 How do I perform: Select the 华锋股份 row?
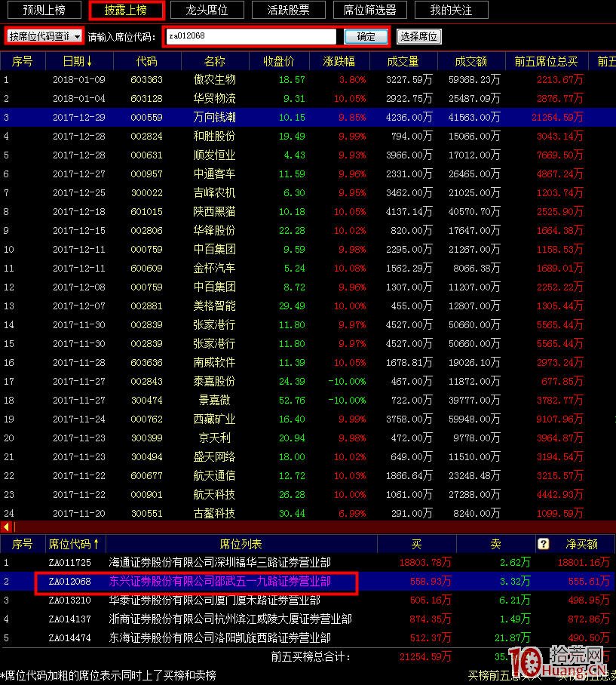point(308,231)
